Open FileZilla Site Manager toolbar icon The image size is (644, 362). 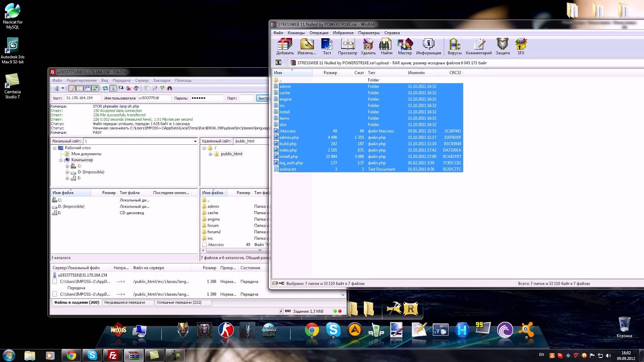55,88
